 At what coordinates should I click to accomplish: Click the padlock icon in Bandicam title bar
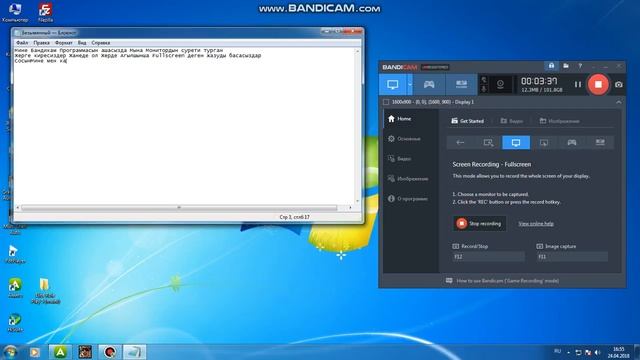pyautogui.click(x=551, y=66)
